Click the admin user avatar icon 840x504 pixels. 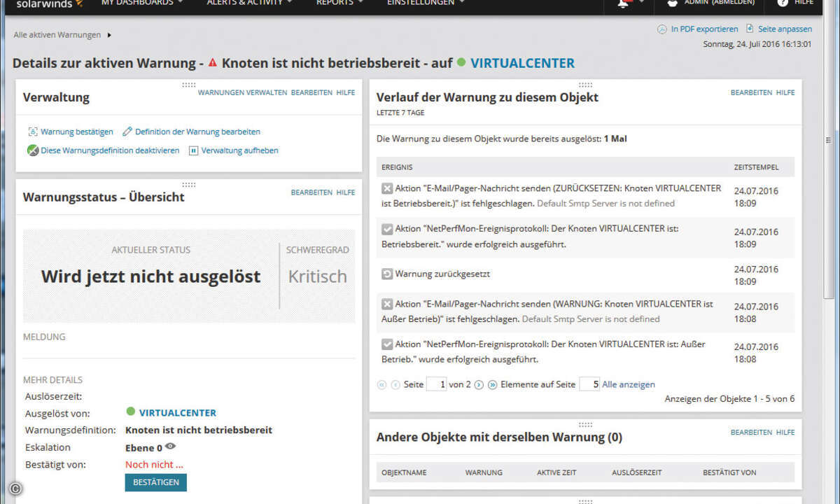pyautogui.click(x=672, y=3)
